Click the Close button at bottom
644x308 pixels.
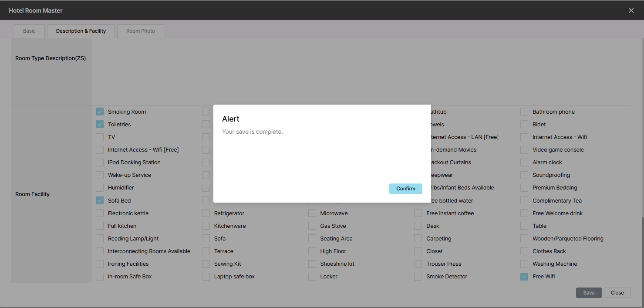pyautogui.click(x=617, y=293)
